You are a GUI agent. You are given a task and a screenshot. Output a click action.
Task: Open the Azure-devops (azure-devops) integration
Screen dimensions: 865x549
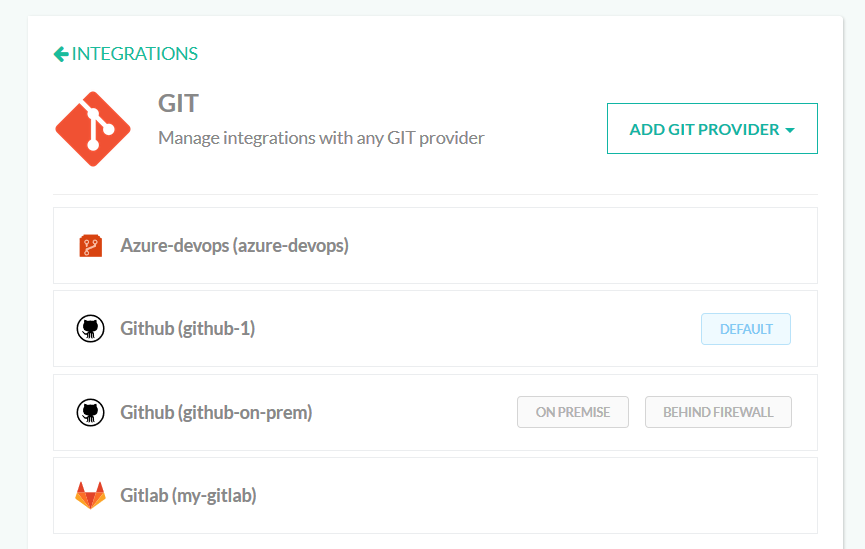click(234, 246)
